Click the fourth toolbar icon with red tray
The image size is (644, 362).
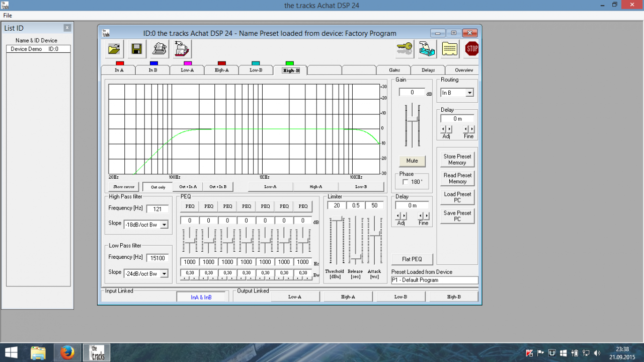182,49
